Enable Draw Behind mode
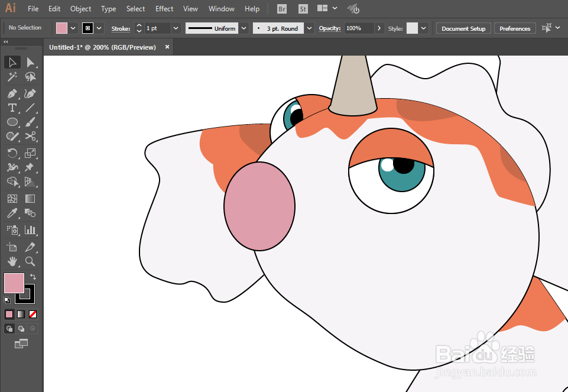The image size is (568, 392). (21, 329)
